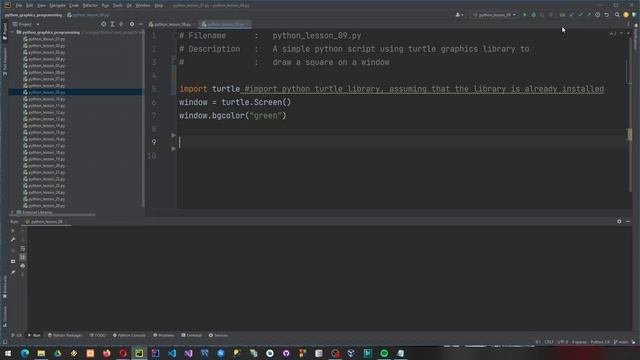
Task: Select python_lesson_09.py in Project tree
Action: (x=47, y=92)
